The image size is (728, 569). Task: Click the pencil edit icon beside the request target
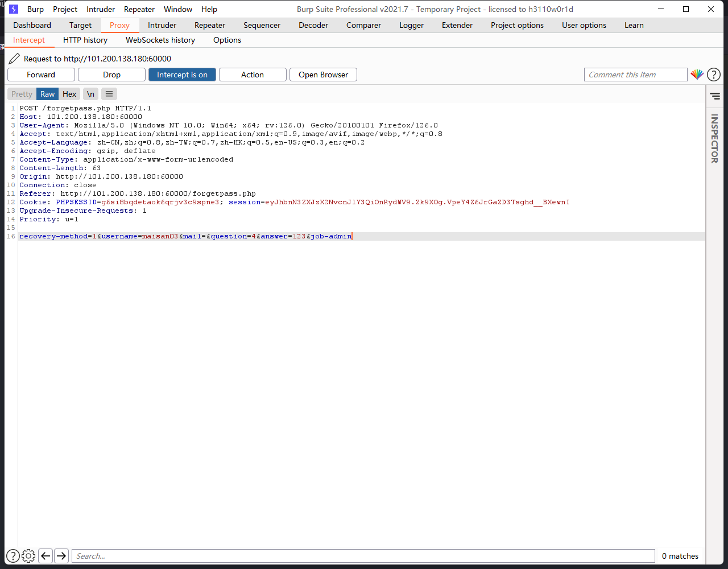tap(14, 59)
